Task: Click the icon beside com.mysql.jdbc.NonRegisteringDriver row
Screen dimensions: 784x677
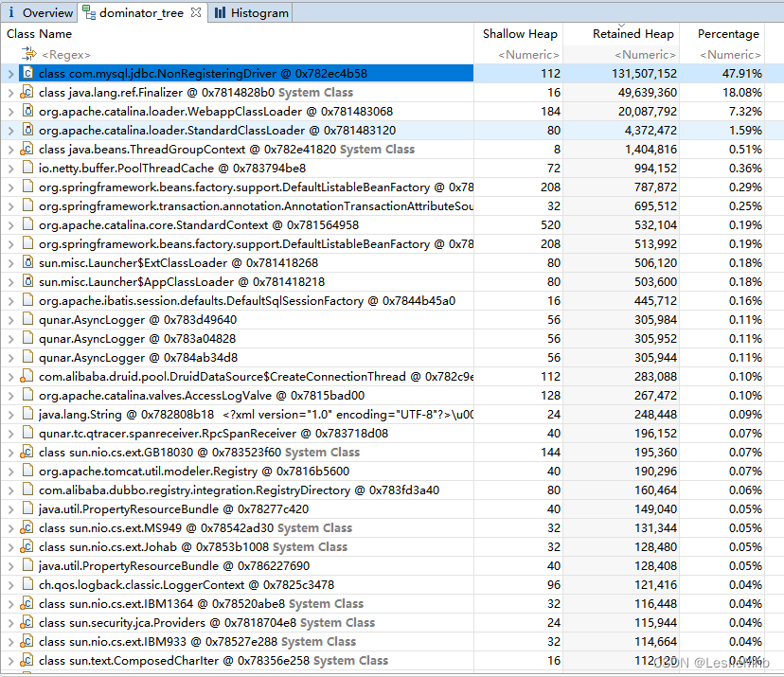Action: [x=28, y=74]
